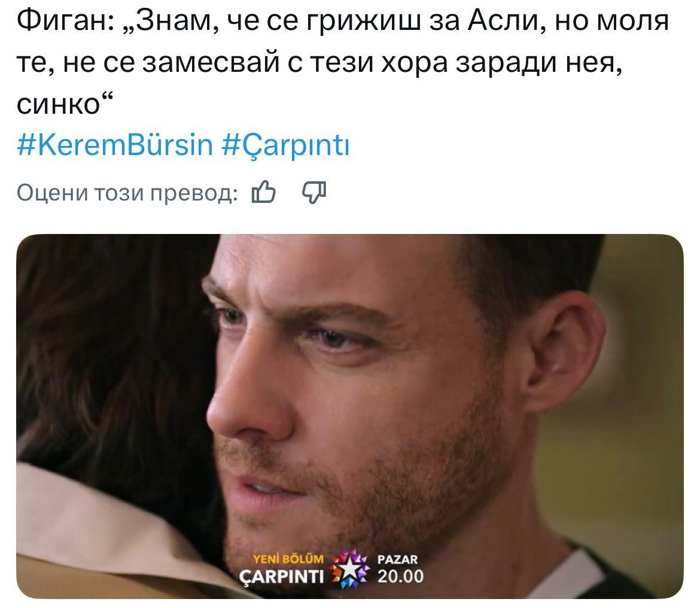Click the word 'синко' ending the quote
Image resolution: width=700 pixels, height=608 pixels.
(58, 105)
